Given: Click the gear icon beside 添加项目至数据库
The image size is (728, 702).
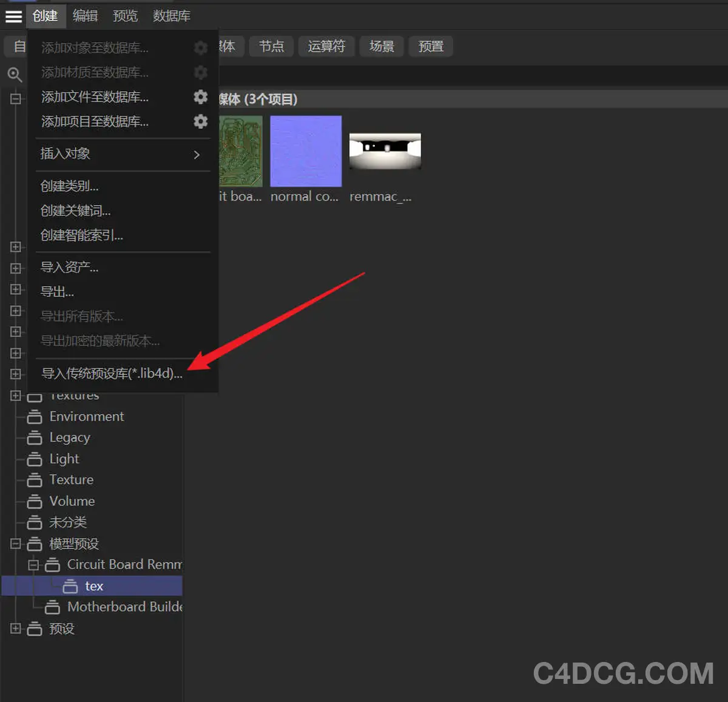Looking at the screenshot, I should [200, 122].
